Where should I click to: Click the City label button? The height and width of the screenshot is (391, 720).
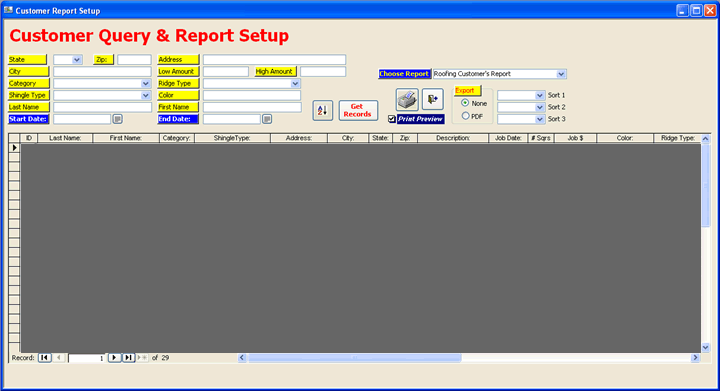click(28, 72)
